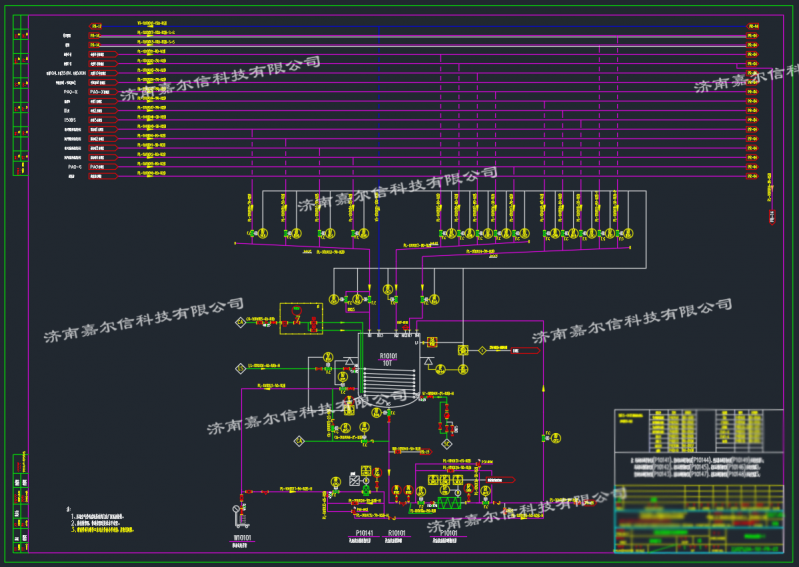Select the small yellow diamond right of the reactor
This screenshot has height=567, width=799.
[x=482, y=350]
